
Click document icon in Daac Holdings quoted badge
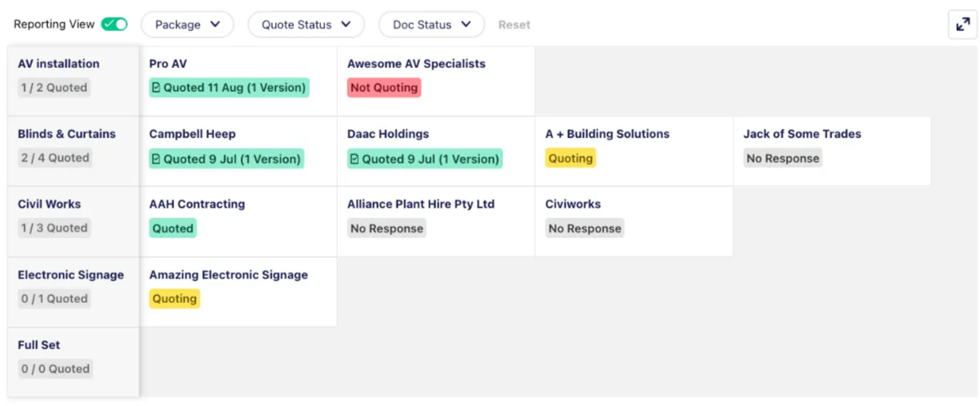pos(355,159)
